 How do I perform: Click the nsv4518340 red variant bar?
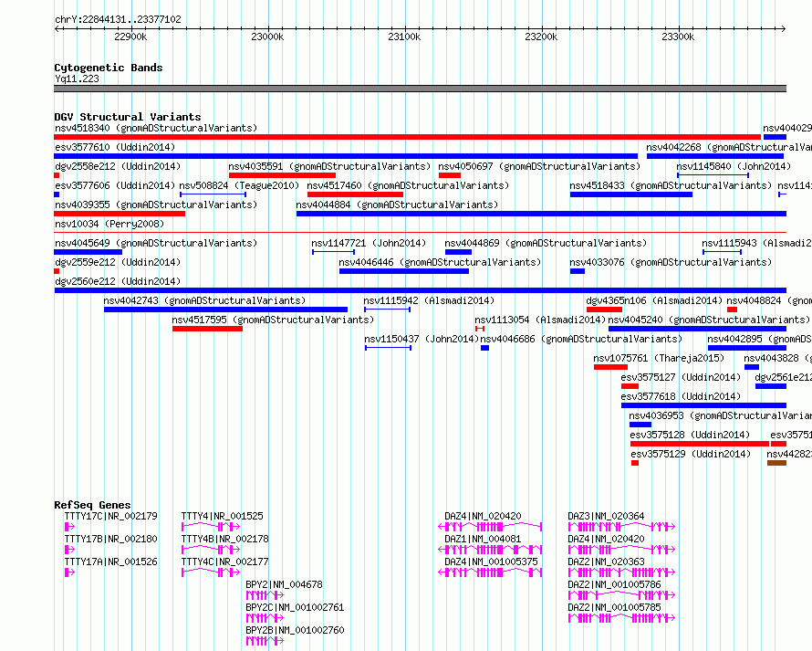[x=408, y=137]
